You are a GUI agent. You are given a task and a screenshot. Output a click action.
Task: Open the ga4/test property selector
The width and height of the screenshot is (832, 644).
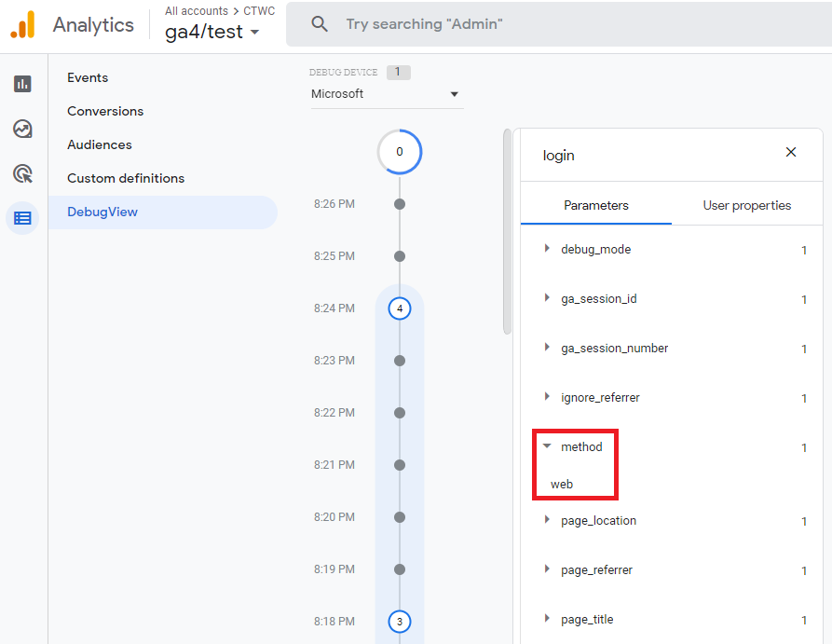click(x=212, y=32)
